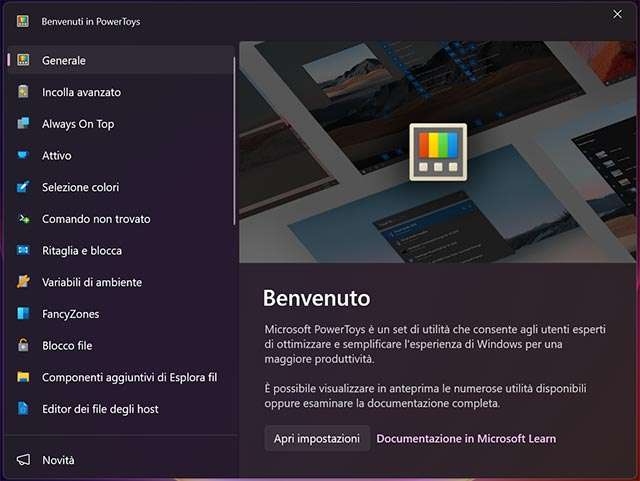This screenshot has width=640, height=481.
Task: Click the Incolla avanzato clipboard icon
Action: click(x=23, y=92)
